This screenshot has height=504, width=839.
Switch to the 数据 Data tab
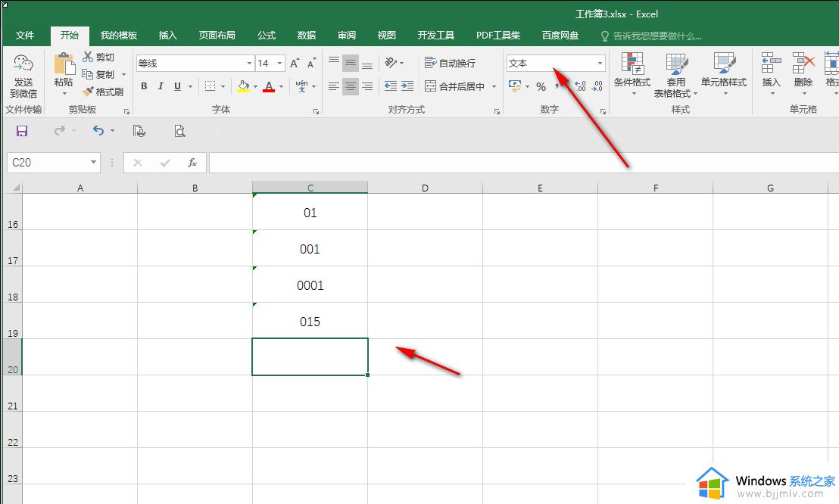(306, 36)
